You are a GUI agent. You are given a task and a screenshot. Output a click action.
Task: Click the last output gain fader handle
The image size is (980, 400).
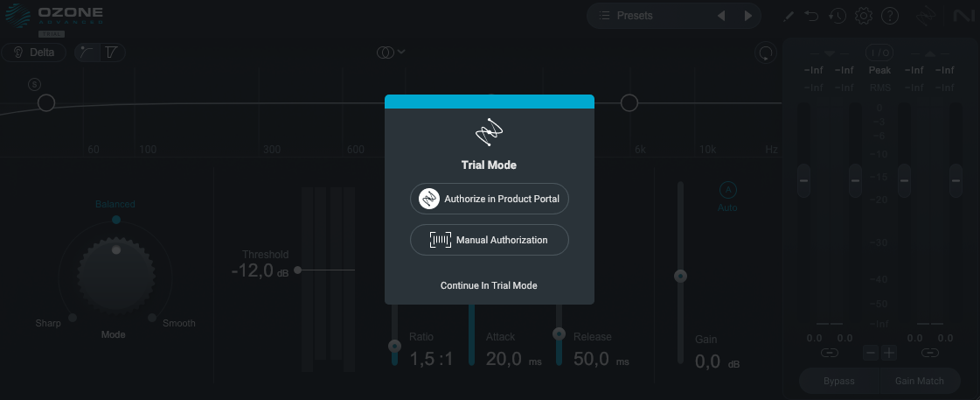tap(956, 180)
